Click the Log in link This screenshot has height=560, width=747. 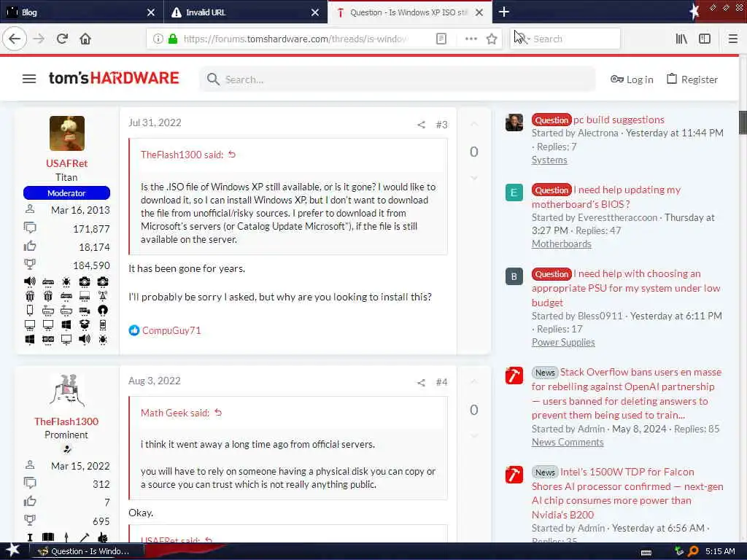click(632, 79)
